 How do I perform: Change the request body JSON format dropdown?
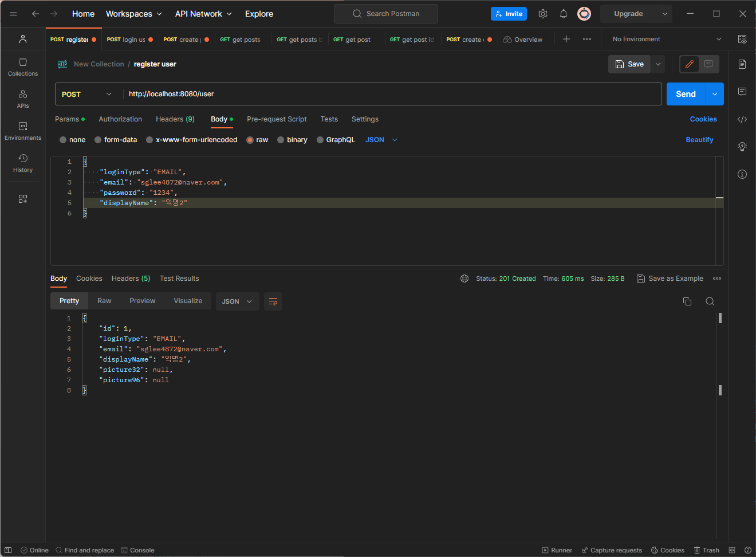click(x=381, y=140)
